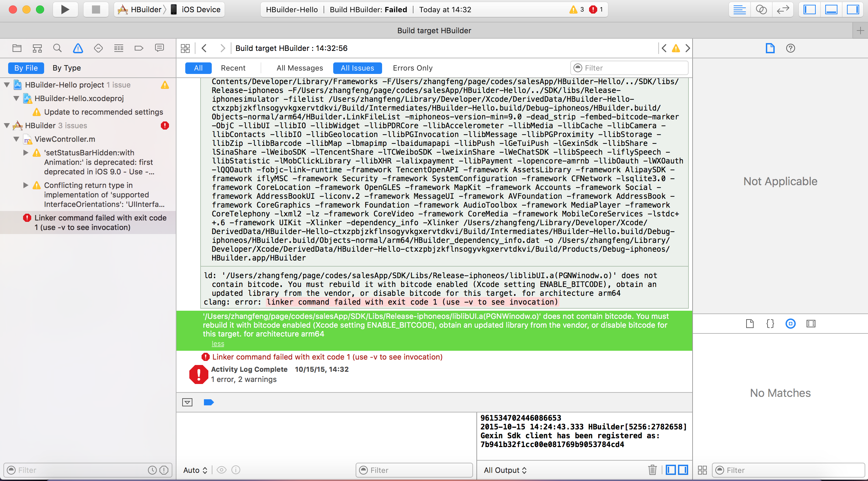
Task: Open the Find navigator magnifier icon
Action: pos(57,48)
